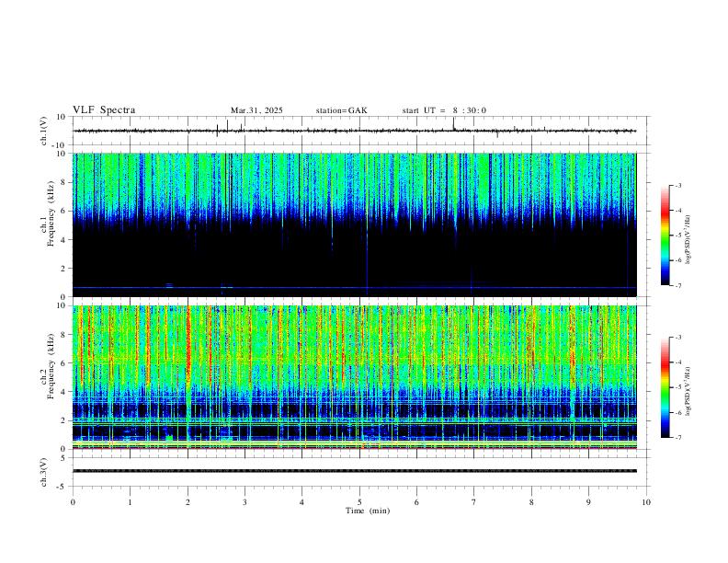The height and width of the screenshot is (563, 728).
Task: Click the ch.1 "Frequency (kHz)" axis label
Action: (51, 213)
